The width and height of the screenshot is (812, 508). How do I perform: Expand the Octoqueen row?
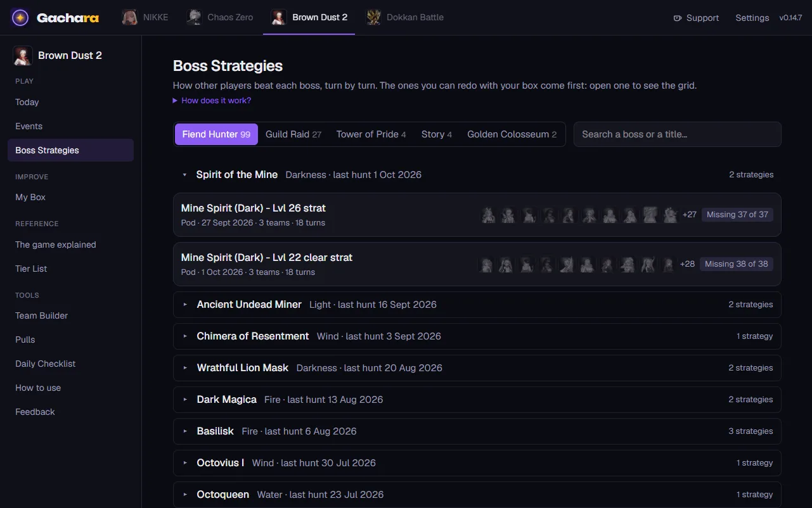pos(477,495)
